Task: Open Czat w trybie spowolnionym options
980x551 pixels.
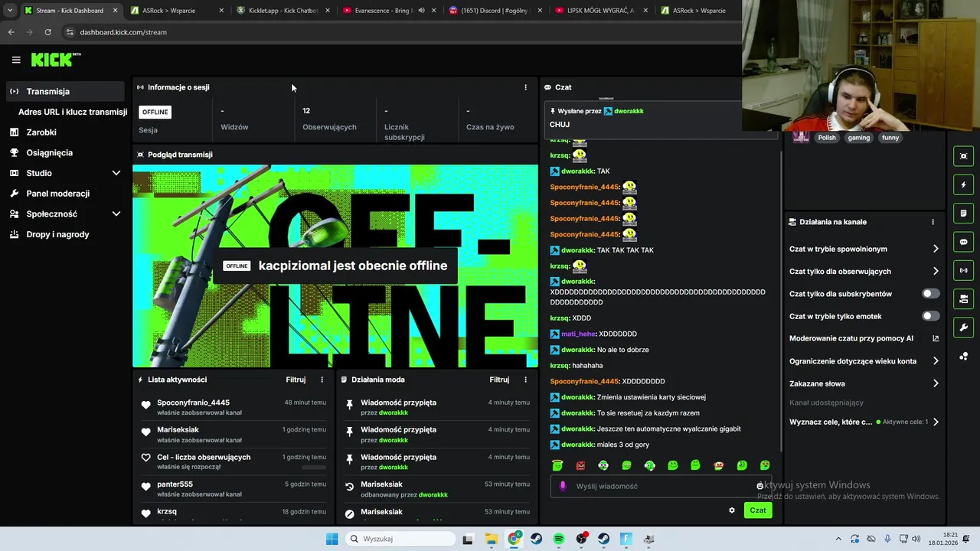Action: [x=864, y=249]
